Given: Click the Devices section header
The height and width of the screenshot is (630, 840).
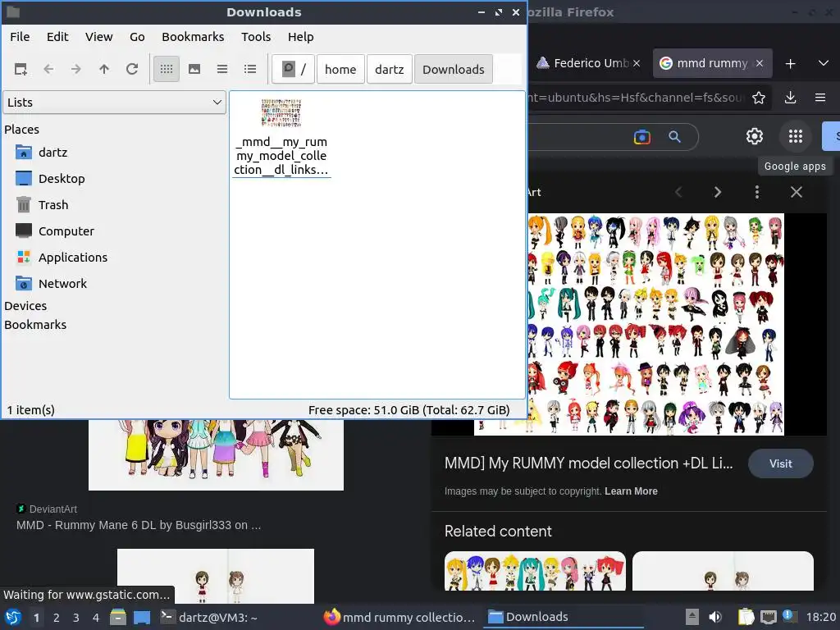Looking at the screenshot, I should pyautogui.click(x=25, y=306).
